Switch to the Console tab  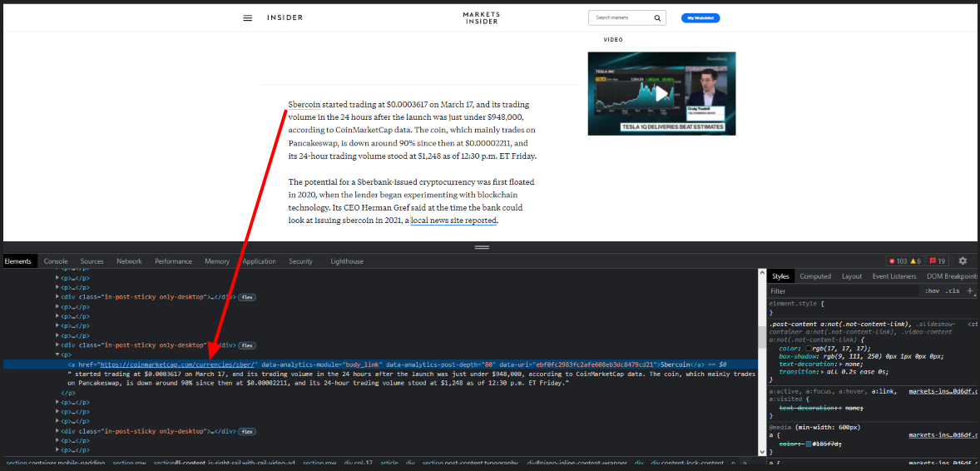pos(56,260)
